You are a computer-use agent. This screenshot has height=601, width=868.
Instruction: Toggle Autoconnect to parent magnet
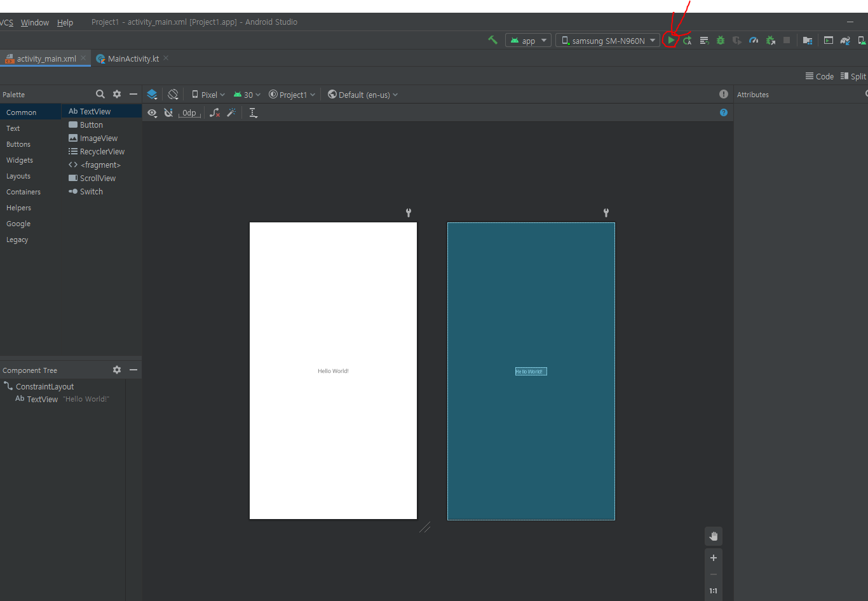[x=168, y=112]
